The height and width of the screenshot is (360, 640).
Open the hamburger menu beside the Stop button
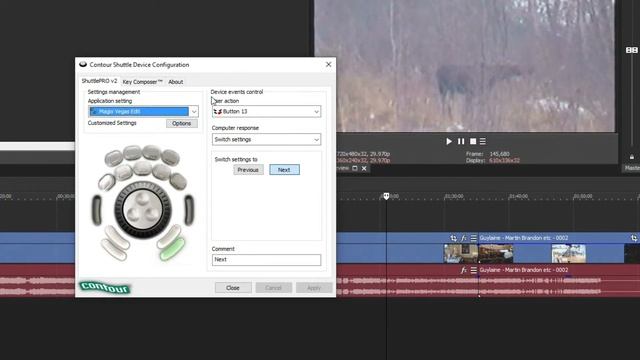pos(483,141)
